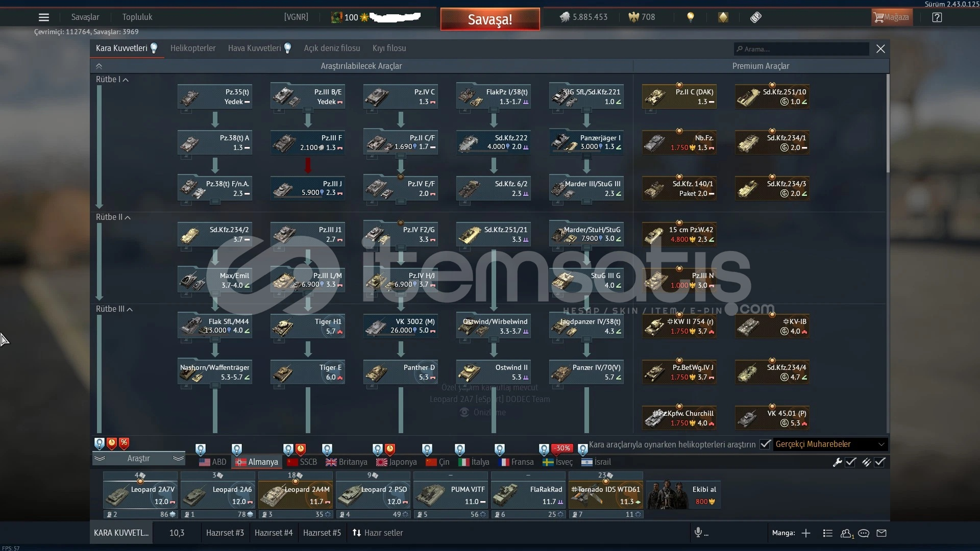
Task: Select SSCB nation tab
Action: (302, 462)
